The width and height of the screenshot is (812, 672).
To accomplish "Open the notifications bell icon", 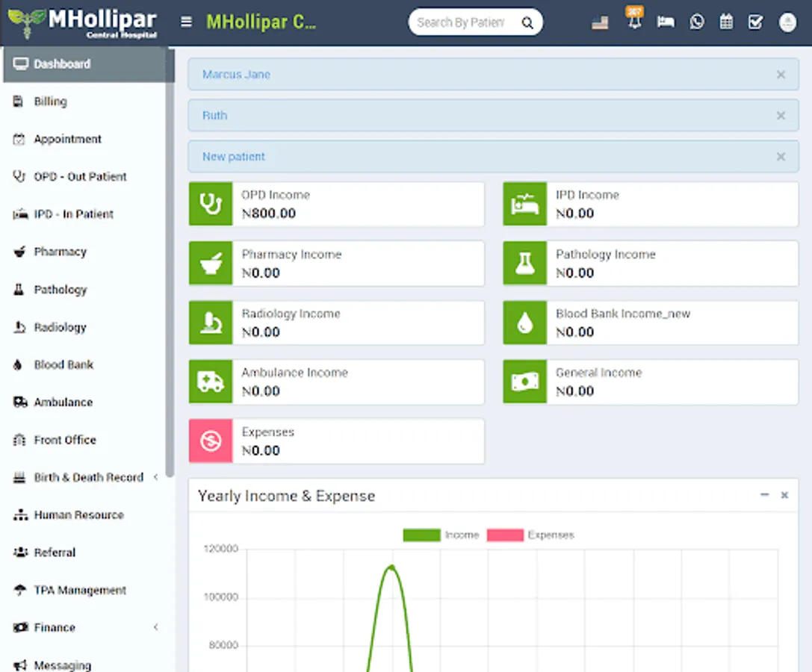I will [x=634, y=20].
